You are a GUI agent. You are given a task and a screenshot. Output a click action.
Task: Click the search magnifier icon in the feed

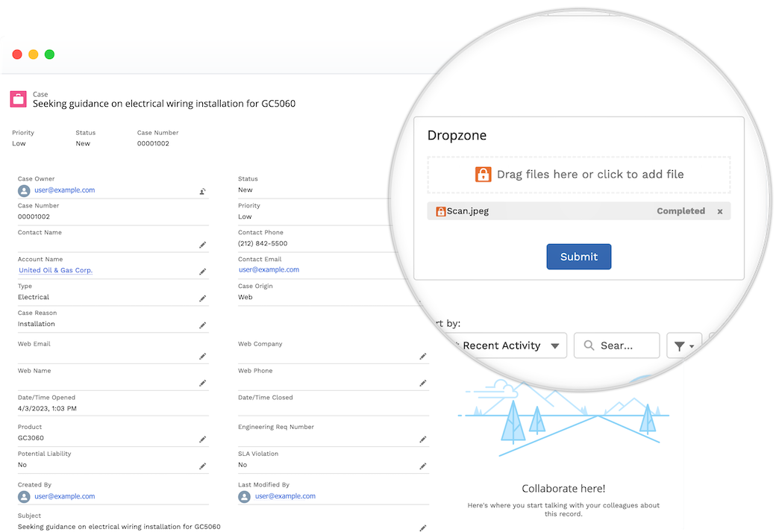(589, 345)
